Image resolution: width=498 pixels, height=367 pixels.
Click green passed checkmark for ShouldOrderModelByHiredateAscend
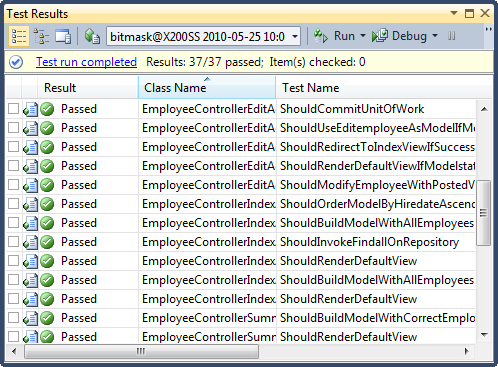[47, 204]
